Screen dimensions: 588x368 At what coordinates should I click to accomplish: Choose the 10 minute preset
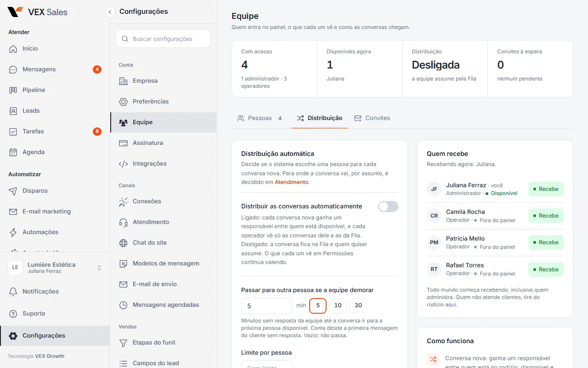coord(338,305)
